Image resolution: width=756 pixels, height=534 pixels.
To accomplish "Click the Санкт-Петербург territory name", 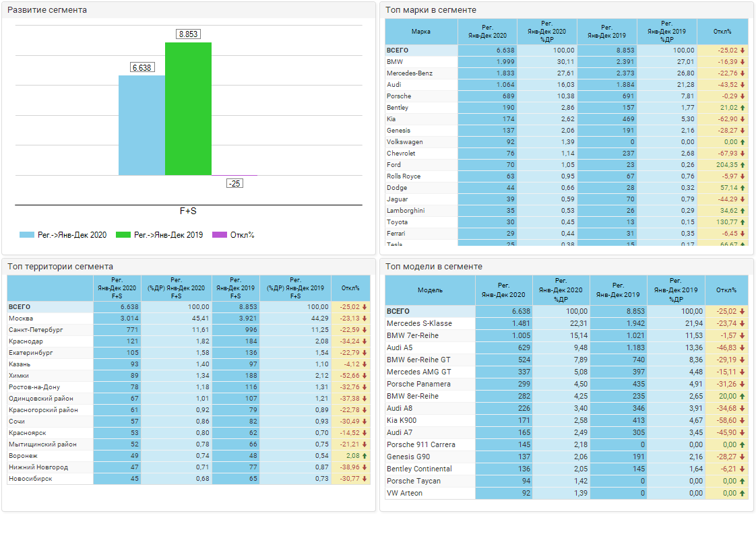I will point(36,330).
